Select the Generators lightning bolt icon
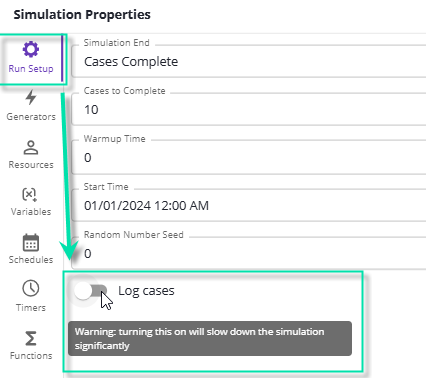The width and height of the screenshot is (426, 378). (31, 97)
